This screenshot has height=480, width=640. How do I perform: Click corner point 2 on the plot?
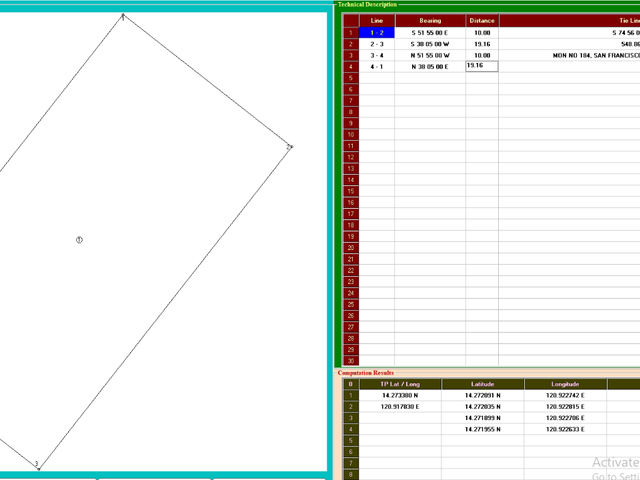coord(289,147)
